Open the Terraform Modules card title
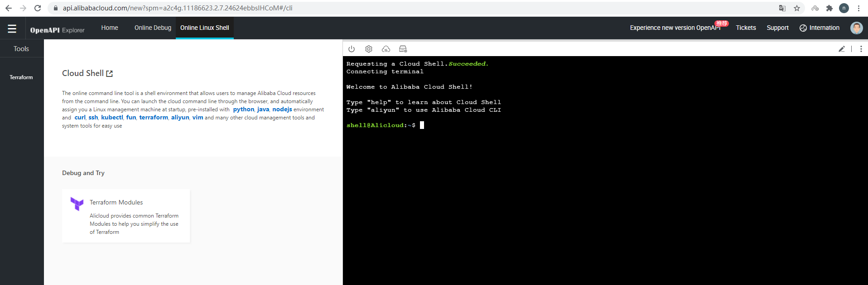The width and height of the screenshot is (868, 285). (x=116, y=202)
